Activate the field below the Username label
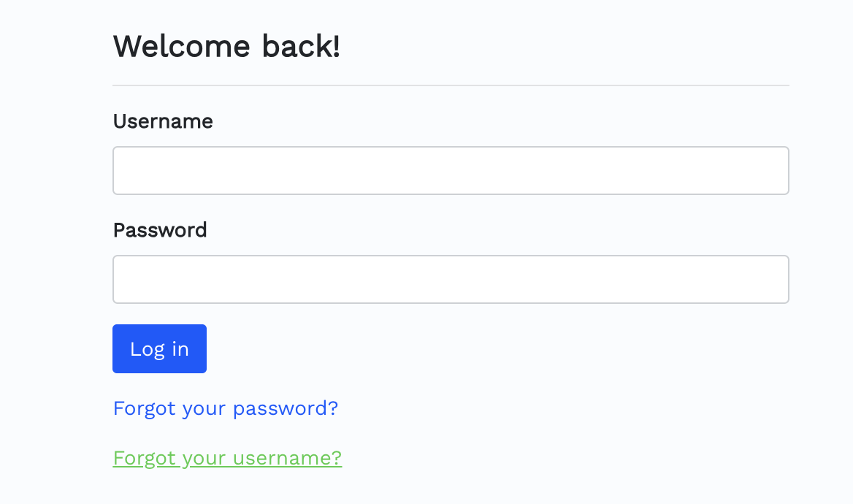853x504 pixels. [x=451, y=171]
